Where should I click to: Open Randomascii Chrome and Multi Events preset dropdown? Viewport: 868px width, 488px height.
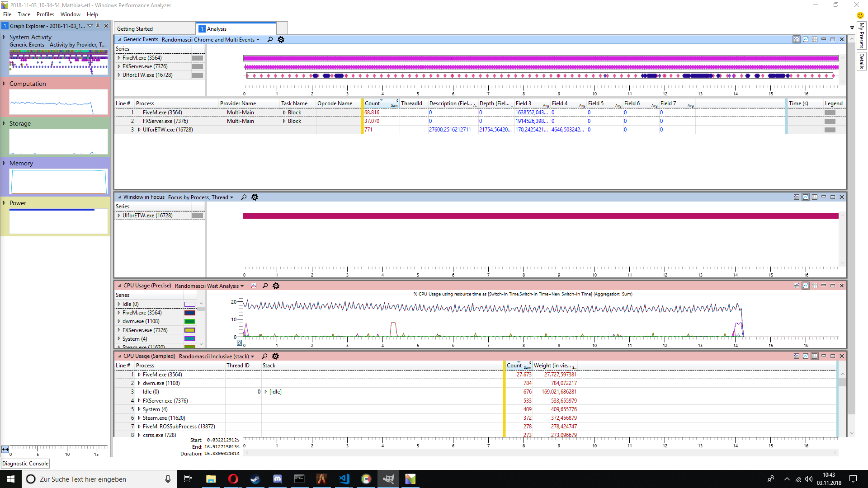click(211, 40)
